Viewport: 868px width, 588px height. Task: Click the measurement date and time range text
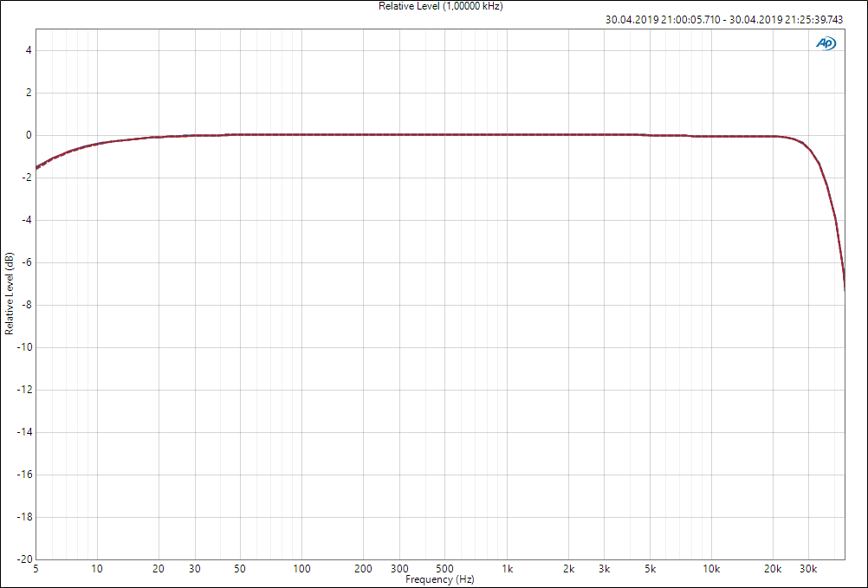[735, 21]
